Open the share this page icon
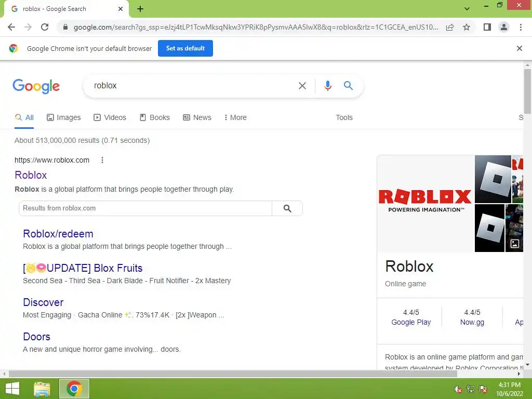Screen dimensions: 532x399 [x=450, y=27]
